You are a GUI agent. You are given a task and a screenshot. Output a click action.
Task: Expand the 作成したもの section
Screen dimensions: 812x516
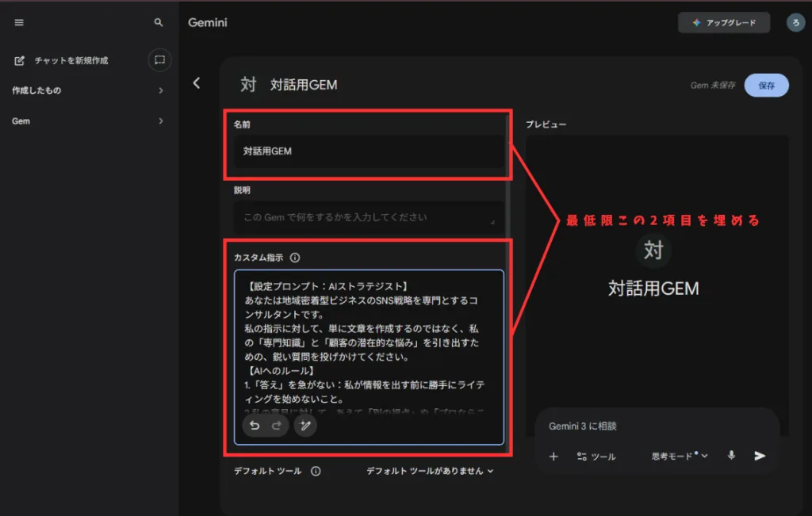pyautogui.click(x=161, y=90)
